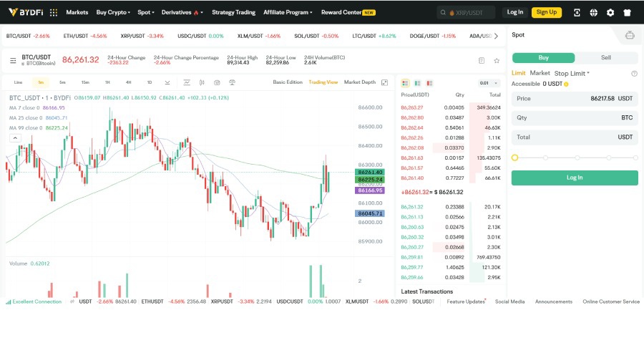
Task: Open the Feature Updates link
Action: pos(466,301)
